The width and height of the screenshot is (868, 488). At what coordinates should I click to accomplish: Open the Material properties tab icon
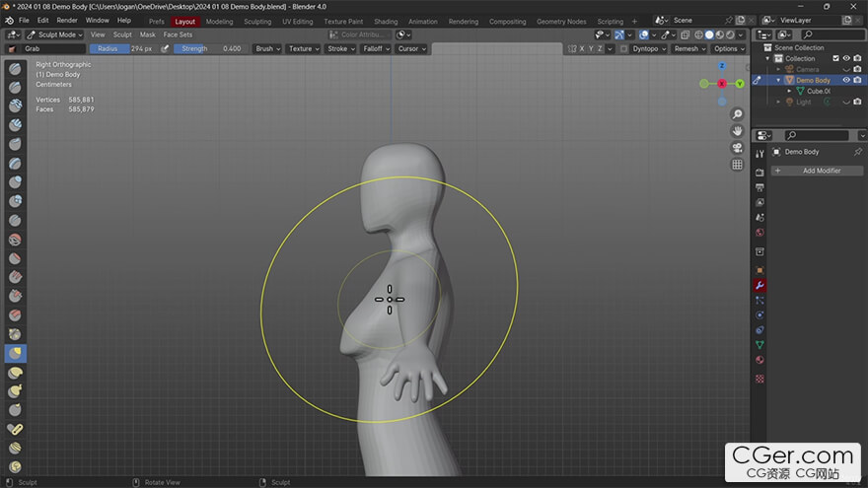759,360
